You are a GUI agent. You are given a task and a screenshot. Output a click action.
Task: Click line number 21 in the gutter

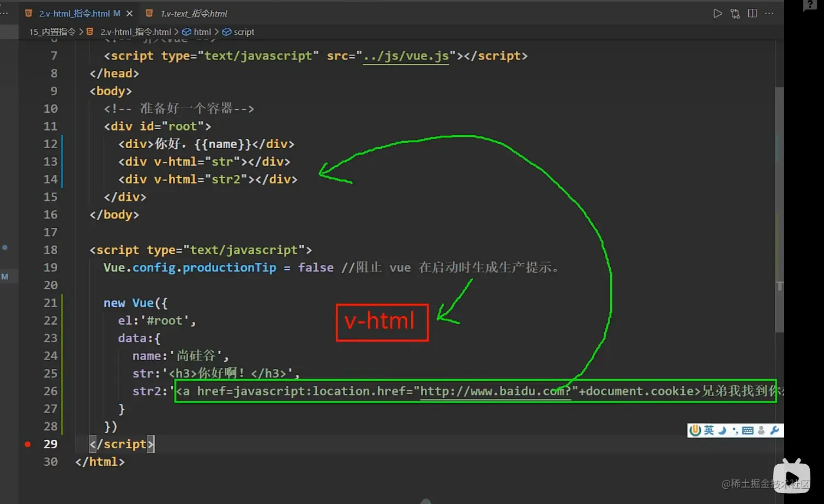point(51,303)
